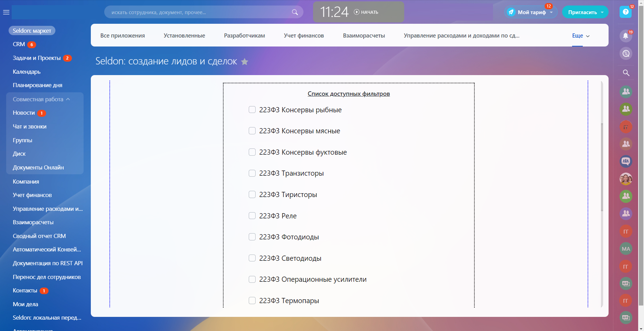This screenshot has width=644, height=331.
Task: Click the search magnifier in the search field
Action: [x=295, y=12]
